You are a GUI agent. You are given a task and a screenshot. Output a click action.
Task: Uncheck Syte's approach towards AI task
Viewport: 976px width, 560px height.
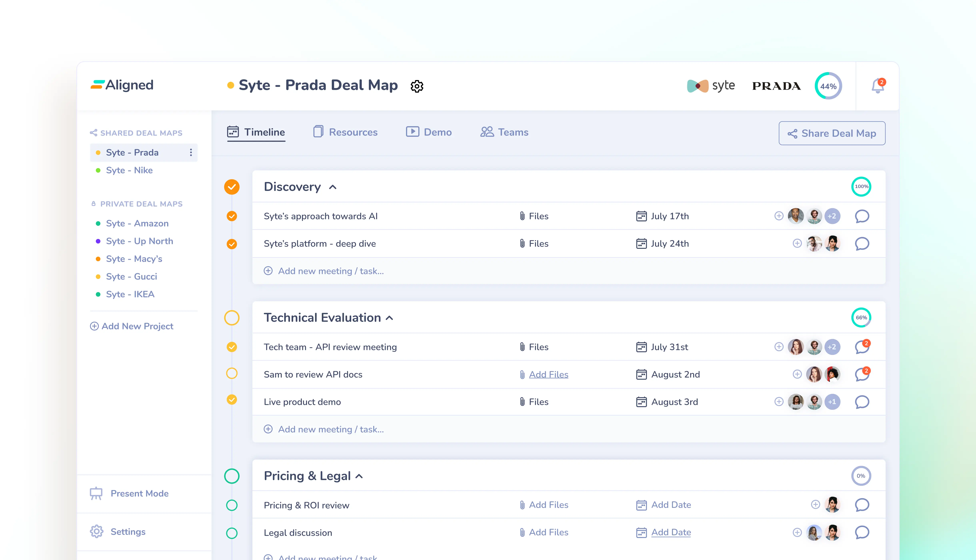pos(232,216)
